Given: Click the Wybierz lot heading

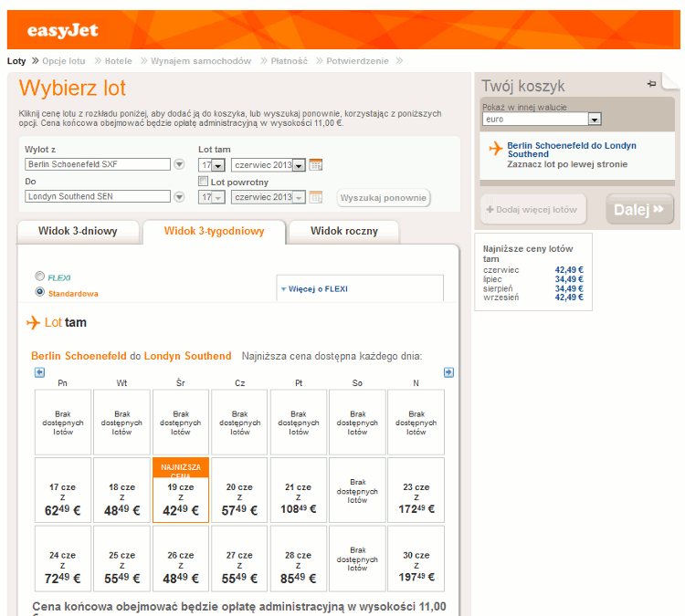Looking at the screenshot, I should [x=72, y=88].
